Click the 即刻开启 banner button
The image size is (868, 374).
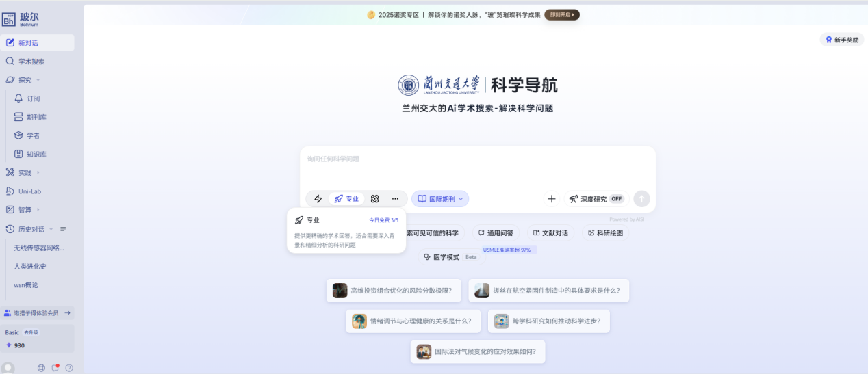[561, 14]
